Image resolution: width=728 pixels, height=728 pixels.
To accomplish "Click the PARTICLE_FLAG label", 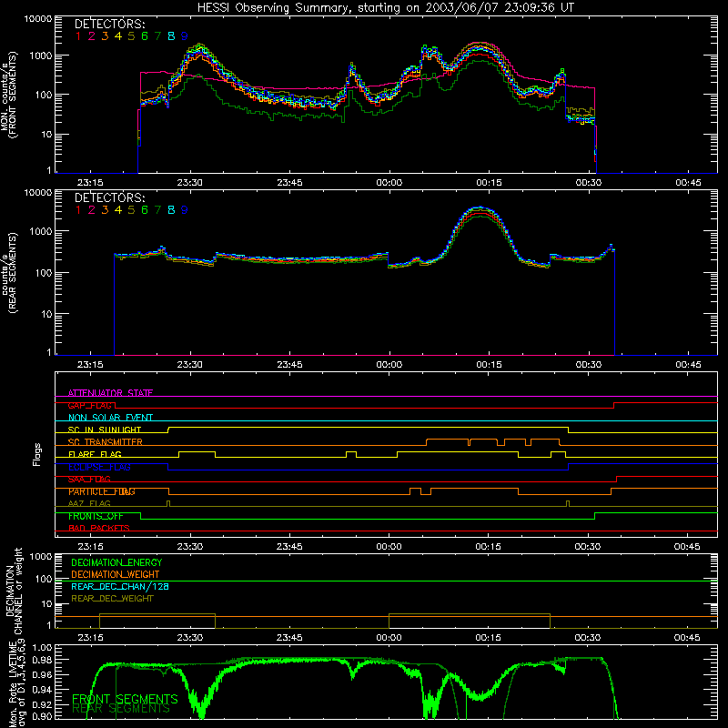I will click(102, 491).
